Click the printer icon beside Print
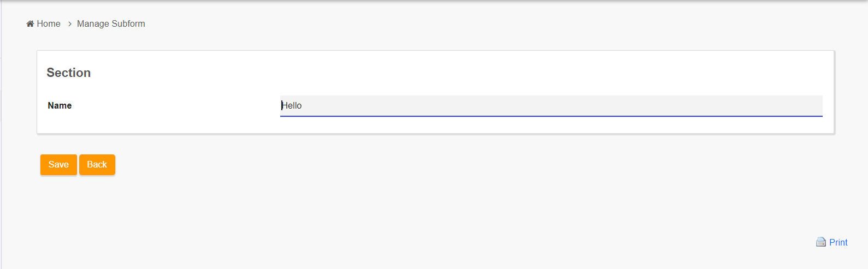The image size is (868, 269). click(x=820, y=242)
